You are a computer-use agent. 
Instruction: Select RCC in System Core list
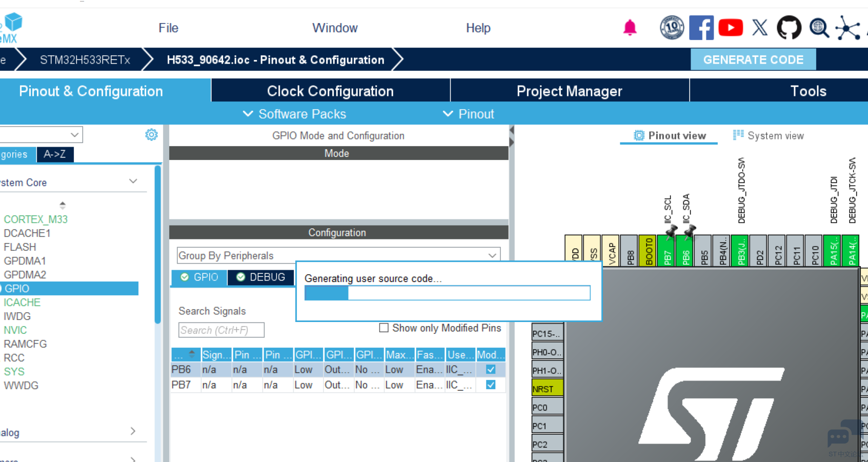[x=14, y=357]
